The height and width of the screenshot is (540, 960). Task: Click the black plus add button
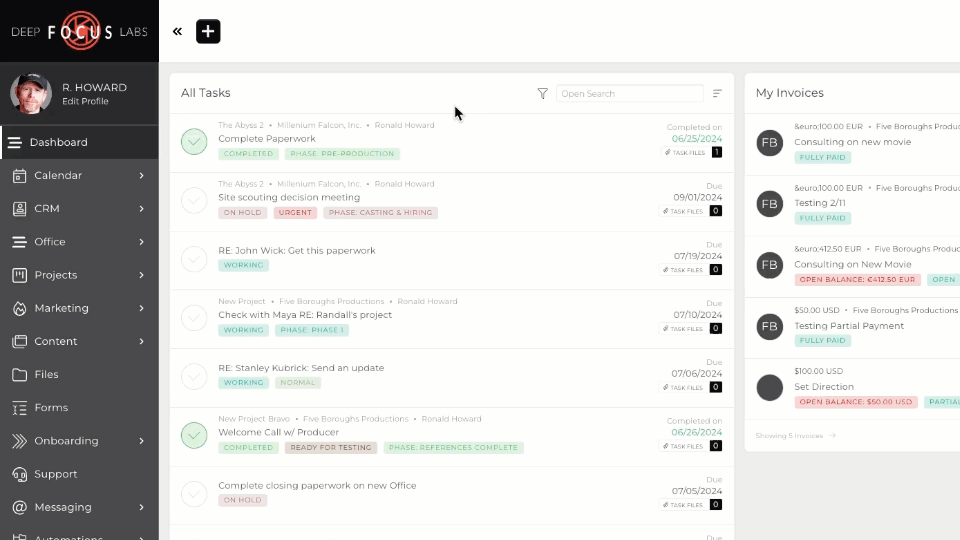[x=208, y=31]
